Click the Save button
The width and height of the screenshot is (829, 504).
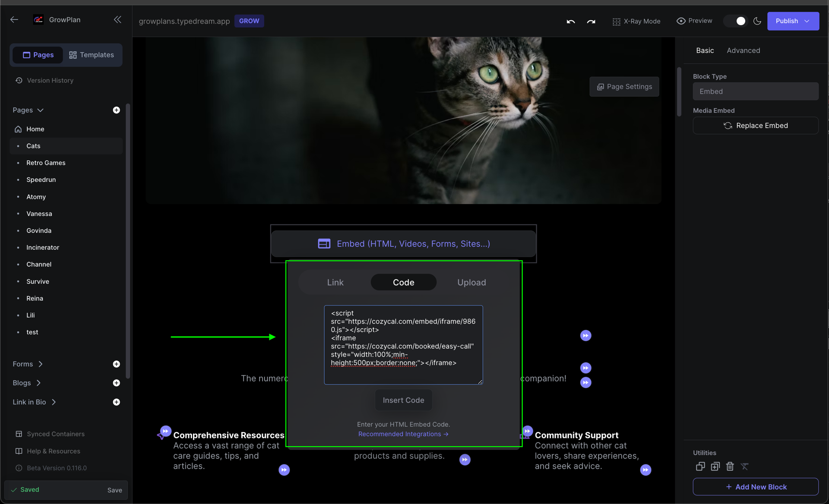pyautogui.click(x=114, y=490)
